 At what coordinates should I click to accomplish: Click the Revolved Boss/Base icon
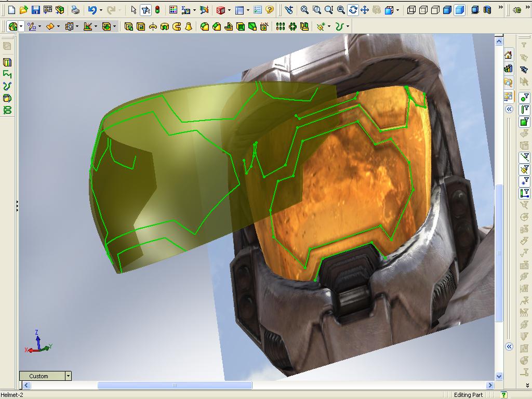(153, 26)
